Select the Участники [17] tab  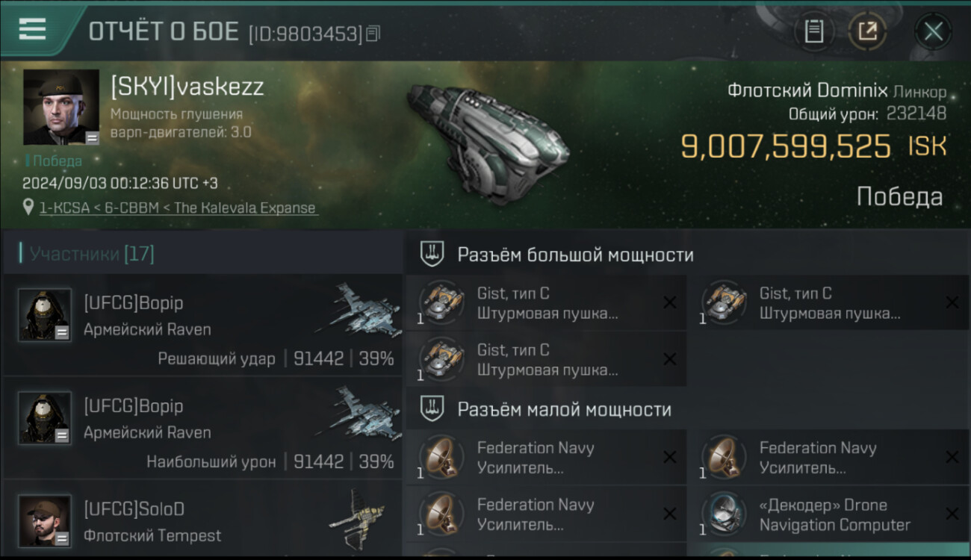pos(92,254)
